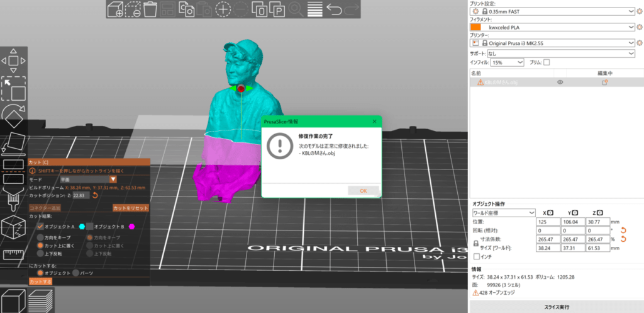Click the スライス実行 button
Image resolution: width=644 pixels, height=313 pixels.
point(557,307)
